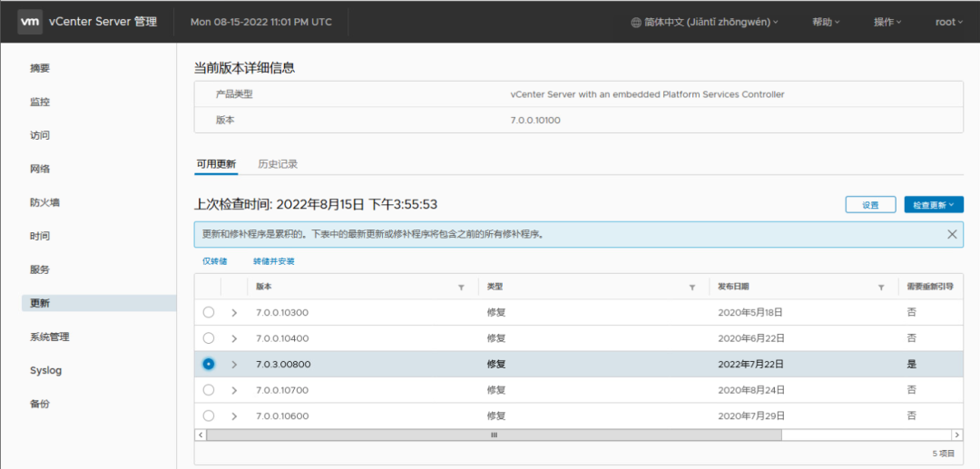Go to 摘要 in sidebar
Screen dimensions: 980x469
(x=40, y=68)
